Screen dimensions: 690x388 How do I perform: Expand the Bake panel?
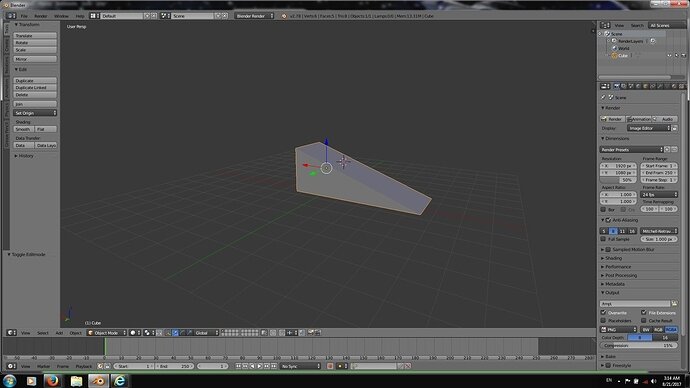point(609,356)
